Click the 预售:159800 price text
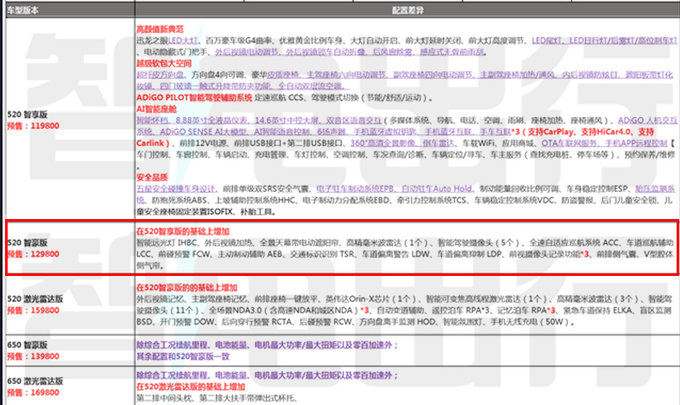The width and height of the screenshot is (680, 405). pyautogui.click(x=33, y=310)
